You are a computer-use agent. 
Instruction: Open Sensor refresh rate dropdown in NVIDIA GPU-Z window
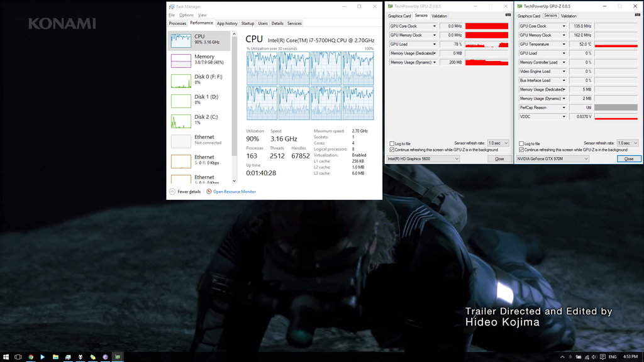[627, 143]
